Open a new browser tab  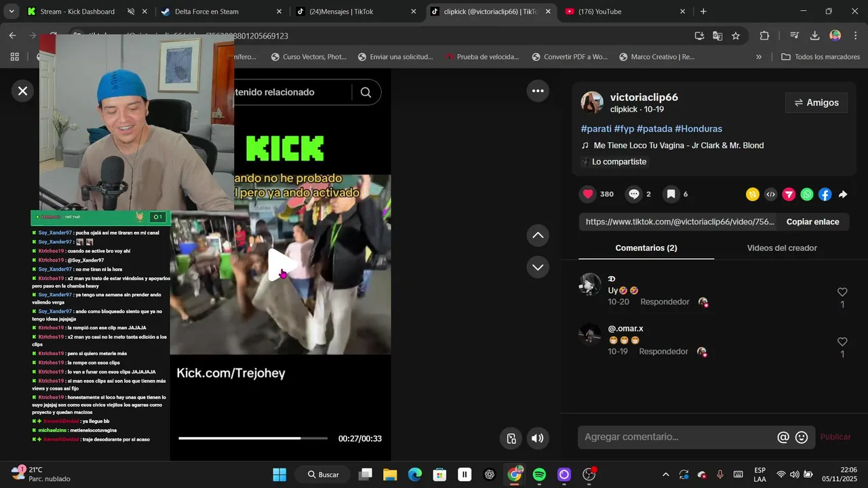703,12
